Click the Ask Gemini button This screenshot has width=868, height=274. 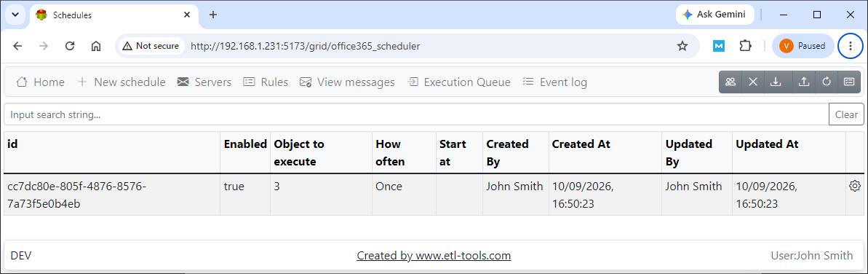pyautogui.click(x=715, y=15)
